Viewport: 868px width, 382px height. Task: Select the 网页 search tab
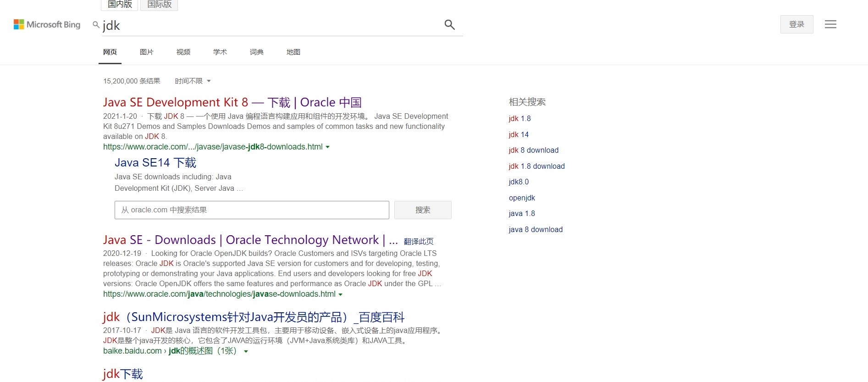coord(110,52)
